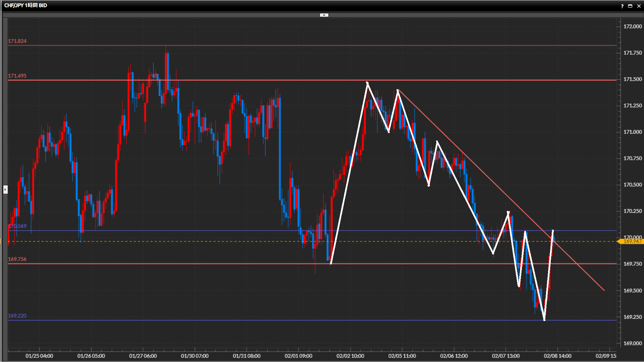Close the CHF/JPY chart window

[639, 6]
